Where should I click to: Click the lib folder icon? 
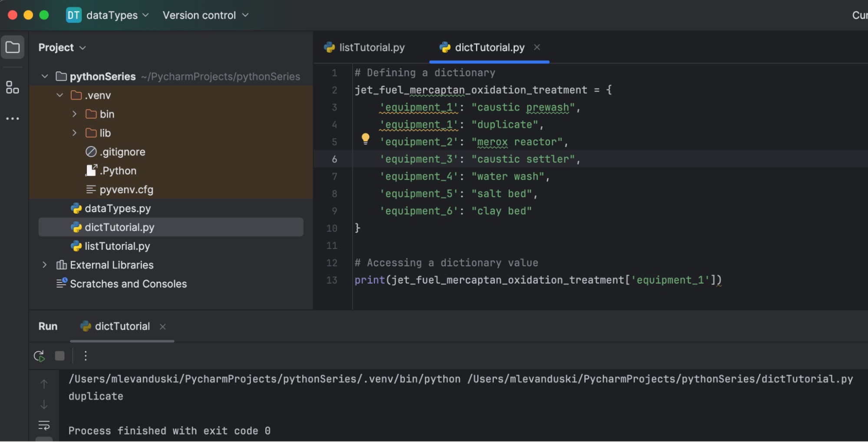tap(91, 133)
